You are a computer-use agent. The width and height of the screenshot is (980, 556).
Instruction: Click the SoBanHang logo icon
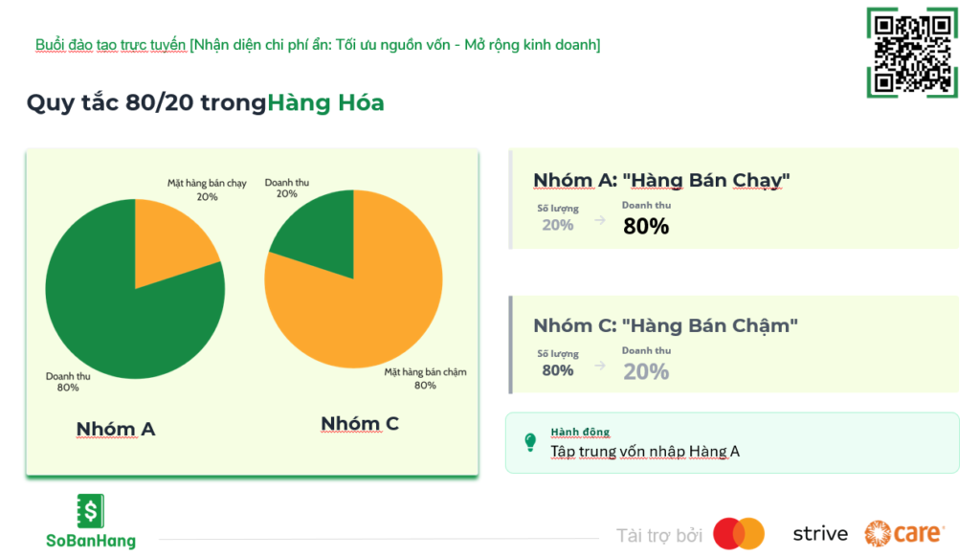(91, 511)
